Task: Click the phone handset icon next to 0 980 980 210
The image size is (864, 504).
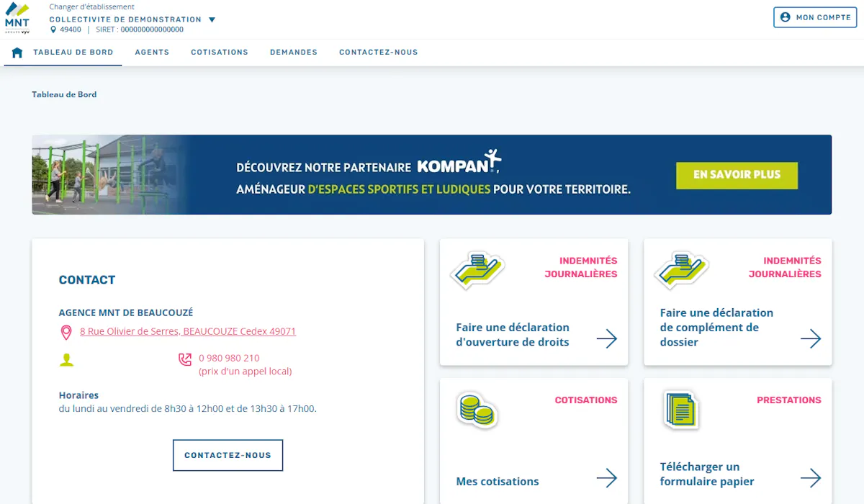Action: (185, 359)
